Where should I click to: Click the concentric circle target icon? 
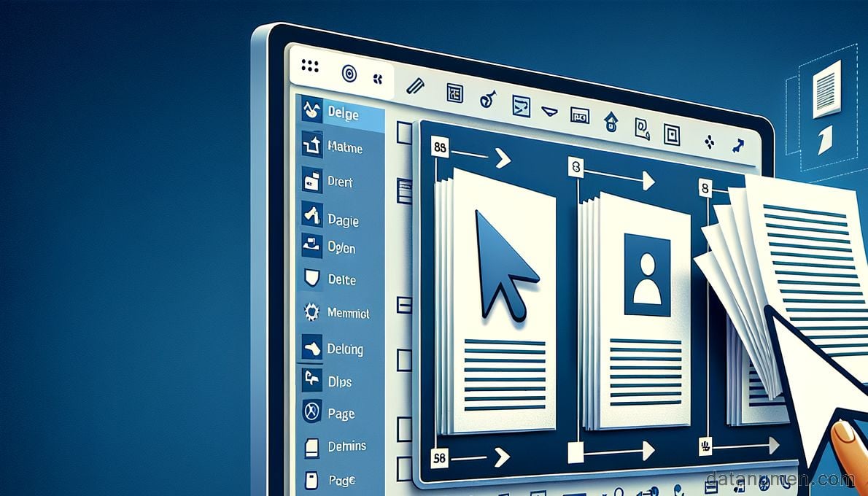coord(349,73)
